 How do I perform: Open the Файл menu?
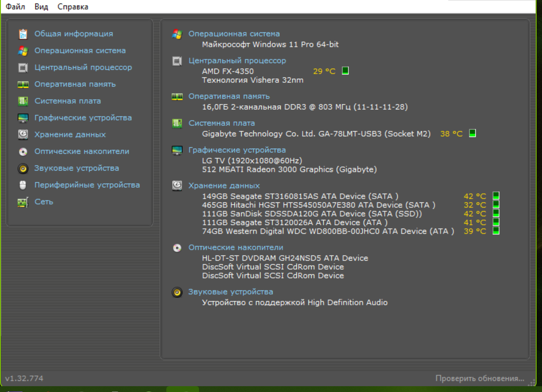[x=15, y=7]
